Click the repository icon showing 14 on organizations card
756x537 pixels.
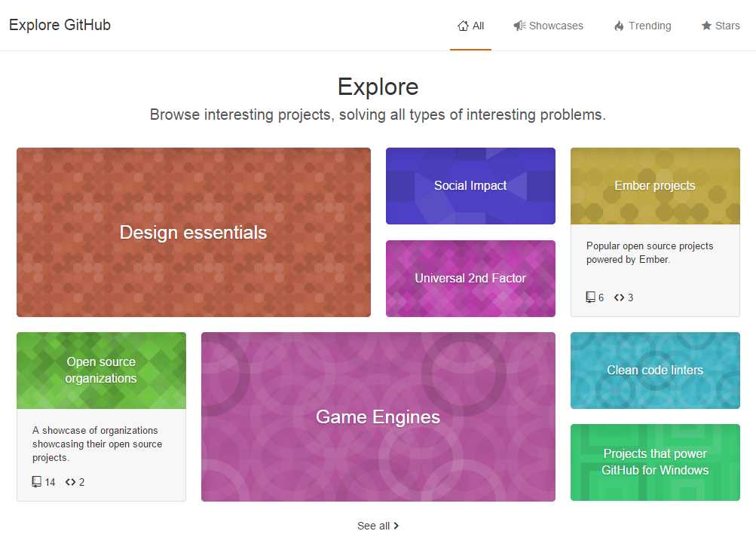tap(35, 482)
